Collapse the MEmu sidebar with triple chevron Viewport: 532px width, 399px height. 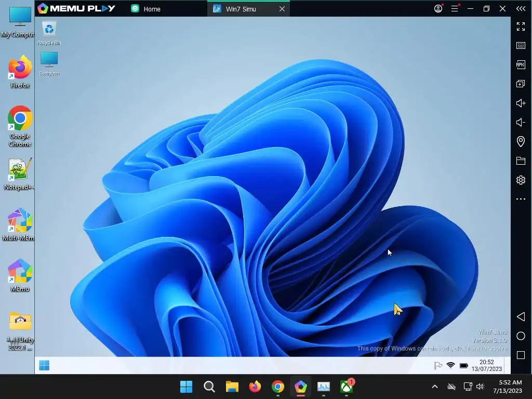click(521, 8)
